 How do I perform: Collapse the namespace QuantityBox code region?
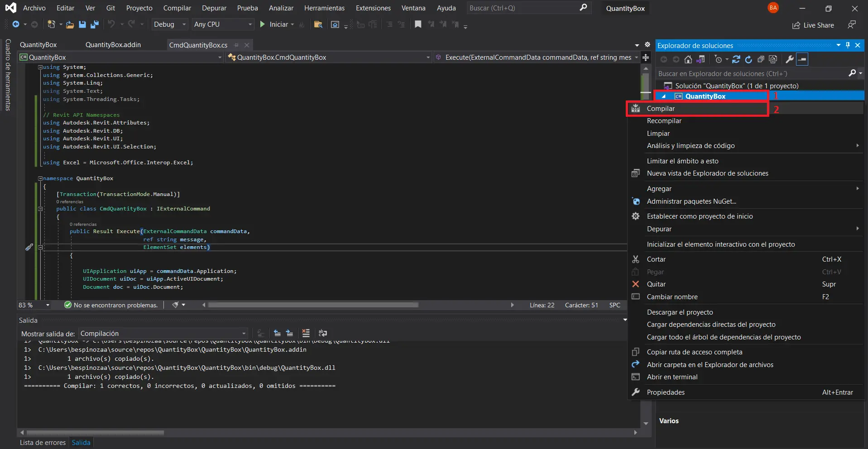tap(40, 178)
